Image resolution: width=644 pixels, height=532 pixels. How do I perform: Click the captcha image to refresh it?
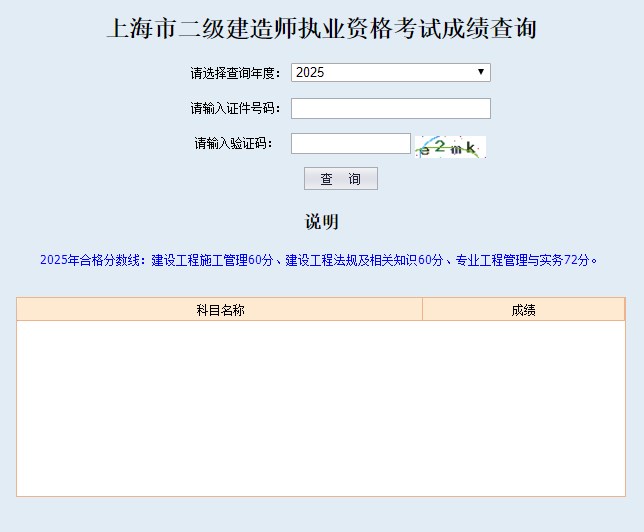click(450, 147)
